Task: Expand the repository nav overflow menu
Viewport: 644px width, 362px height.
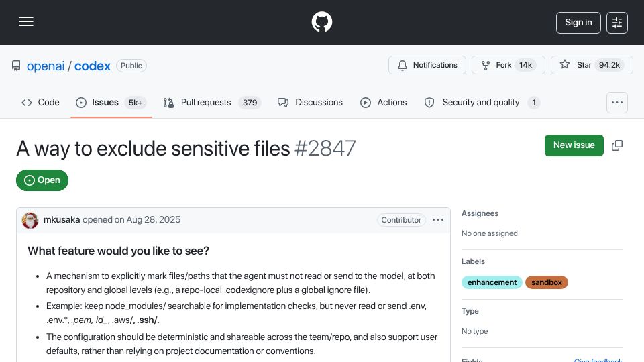Action: tap(617, 103)
